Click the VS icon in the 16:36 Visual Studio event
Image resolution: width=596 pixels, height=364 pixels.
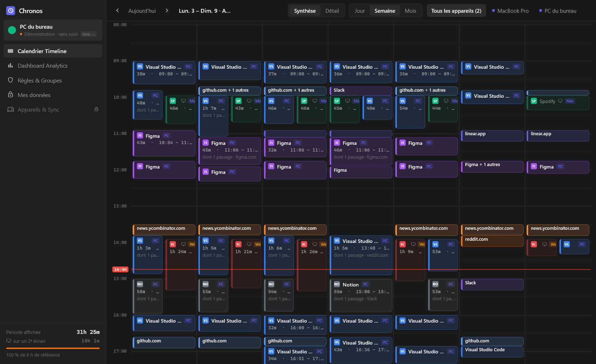(x=337, y=342)
